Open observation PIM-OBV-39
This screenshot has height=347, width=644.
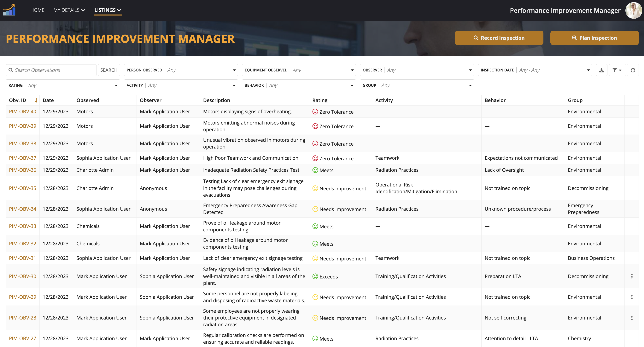pos(22,126)
